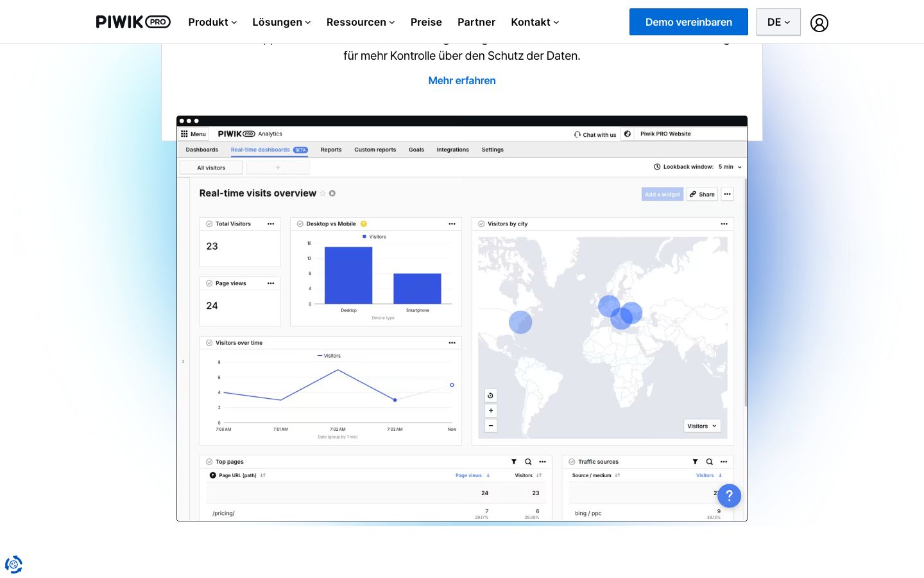This screenshot has width=924, height=578.
Task: Switch to the Custom reports tab
Action: (x=375, y=150)
